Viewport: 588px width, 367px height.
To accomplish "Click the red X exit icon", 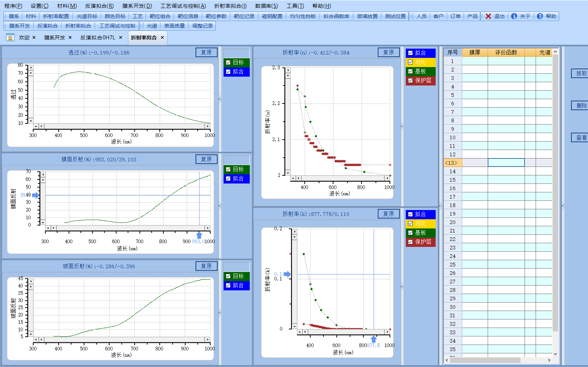I will pyautogui.click(x=488, y=16).
